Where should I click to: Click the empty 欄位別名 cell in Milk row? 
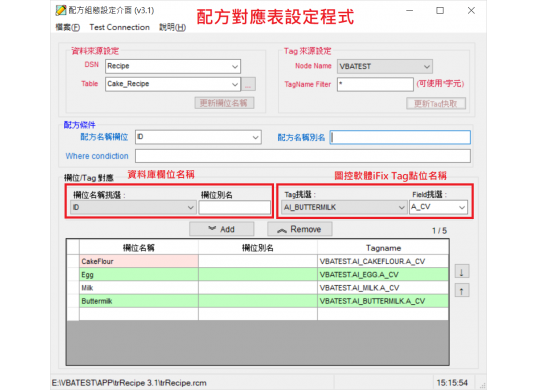[x=258, y=288]
